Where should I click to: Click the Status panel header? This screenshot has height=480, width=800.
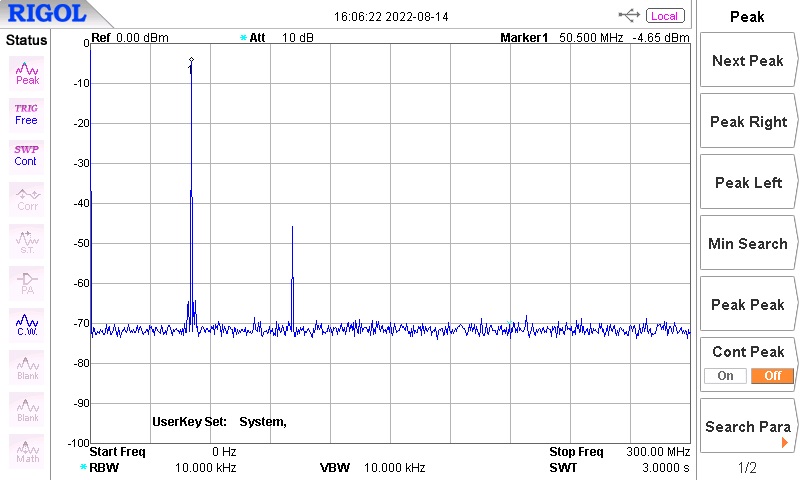26,40
